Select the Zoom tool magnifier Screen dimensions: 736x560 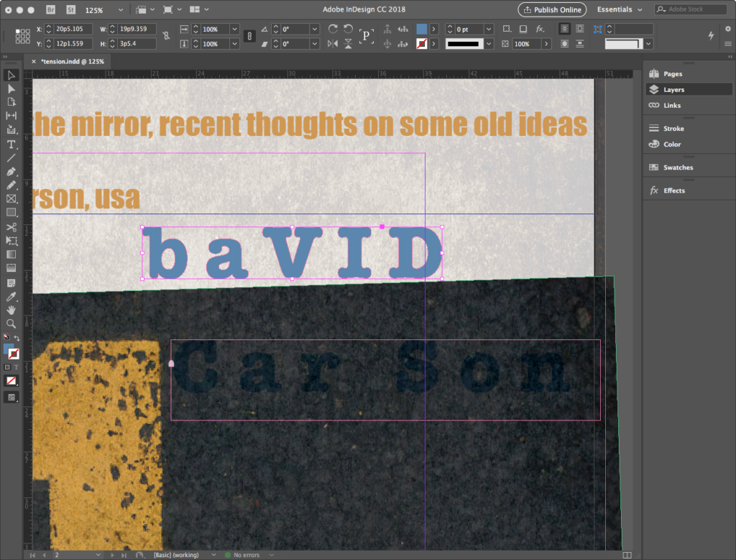11,323
